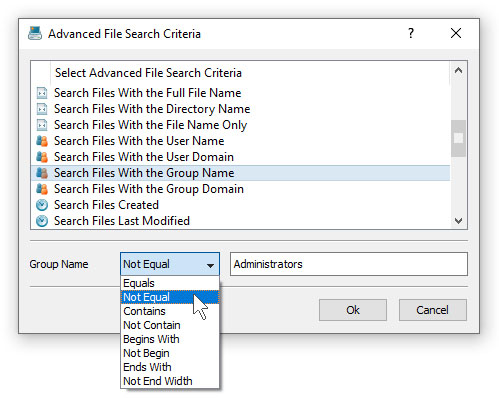Click the User Name people icon

pos(42,141)
